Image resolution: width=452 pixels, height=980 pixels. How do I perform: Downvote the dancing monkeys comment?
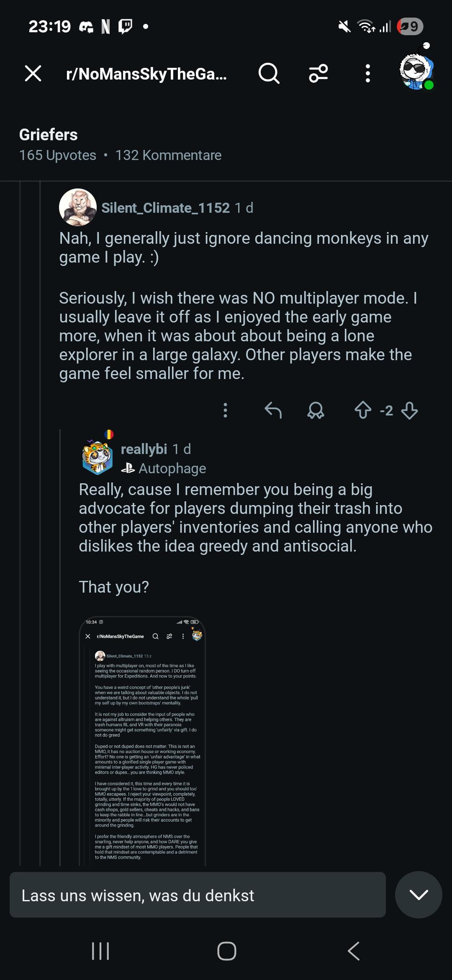click(x=409, y=410)
